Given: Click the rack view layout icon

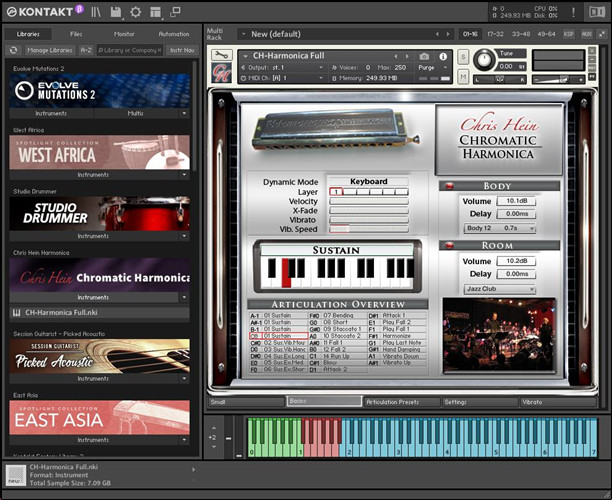Looking at the screenshot, I should (x=155, y=12).
